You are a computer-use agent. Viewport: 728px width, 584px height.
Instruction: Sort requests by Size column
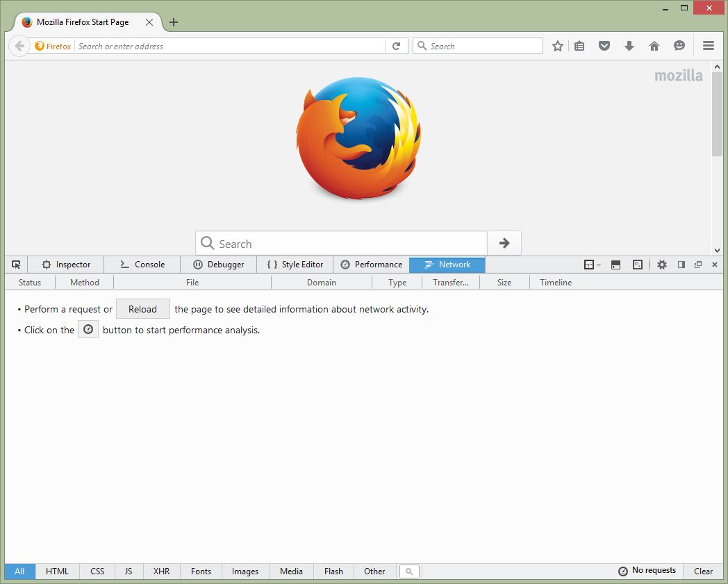click(x=504, y=282)
